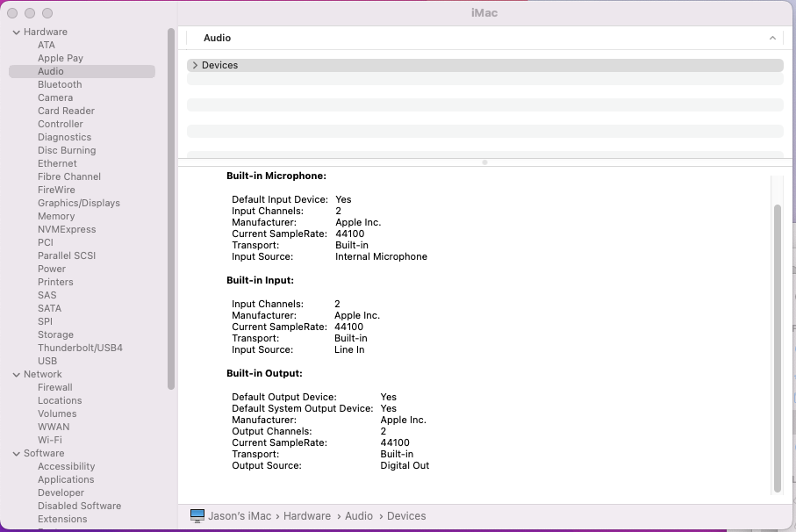Select Fibre Channel in the sidebar
796x532 pixels.
point(69,176)
